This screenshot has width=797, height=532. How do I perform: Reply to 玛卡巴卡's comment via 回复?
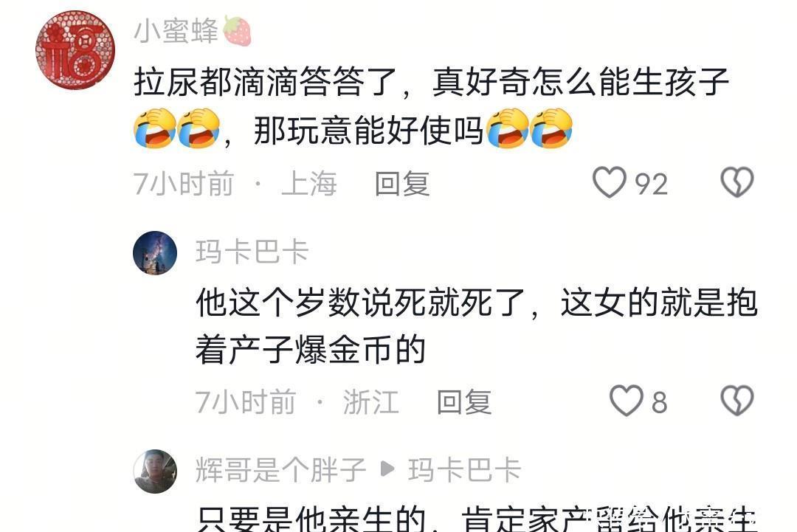(464, 402)
